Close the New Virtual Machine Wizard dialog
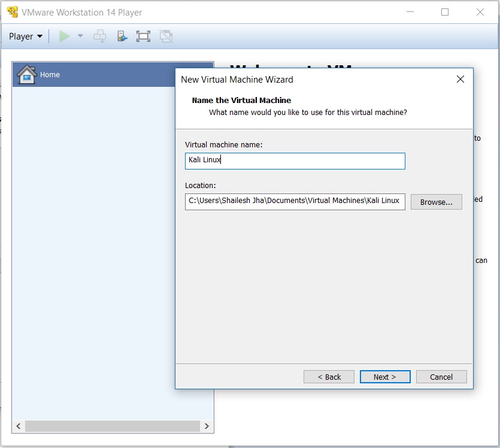 click(x=460, y=79)
